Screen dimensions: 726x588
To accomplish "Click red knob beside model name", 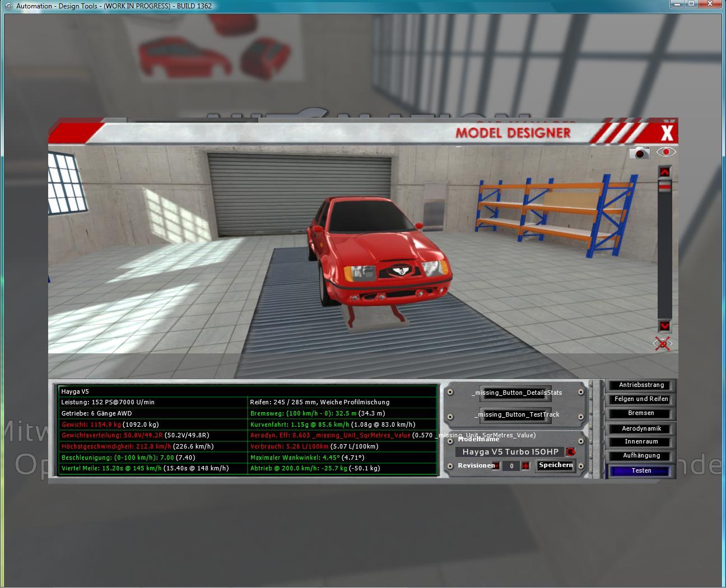I will tap(570, 452).
